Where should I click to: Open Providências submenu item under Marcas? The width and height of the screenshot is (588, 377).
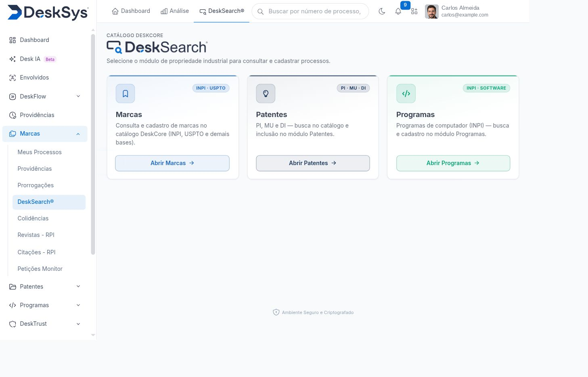49,169
